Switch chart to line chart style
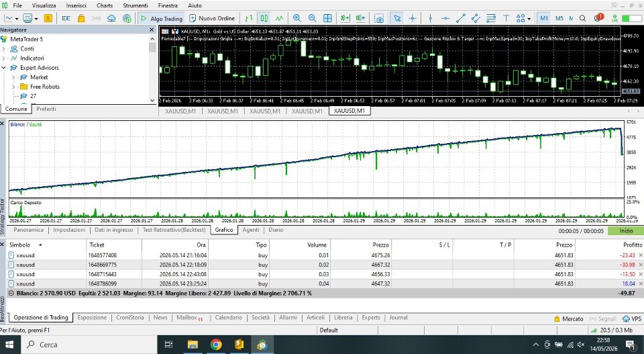644x354 pixels. tap(279, 18)
